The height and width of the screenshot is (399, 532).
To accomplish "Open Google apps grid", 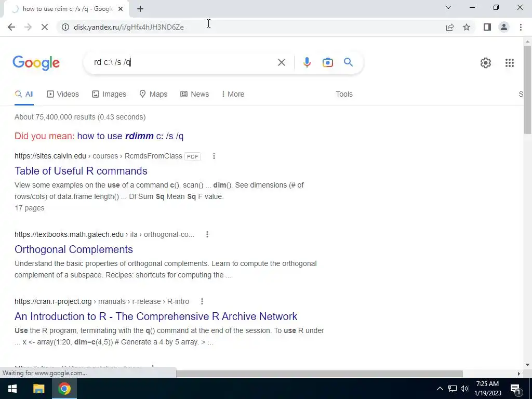I will pyautogui.click(x=509, y=63).
